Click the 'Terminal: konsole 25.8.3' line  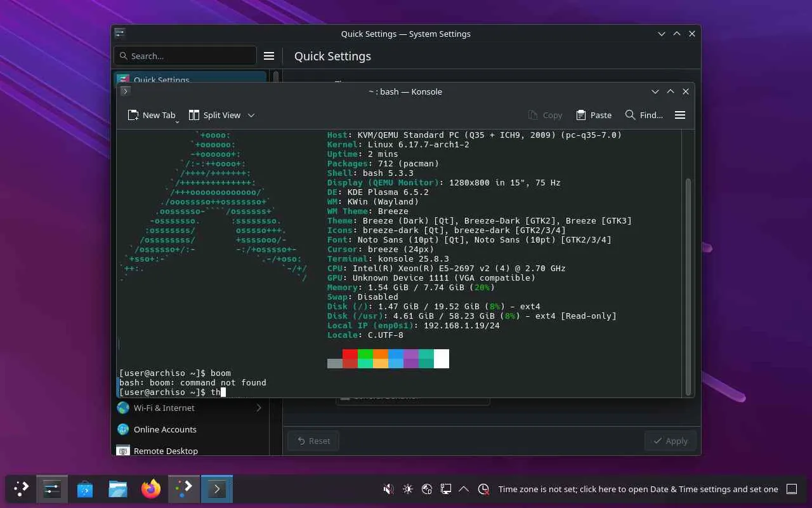pos(388,258)
